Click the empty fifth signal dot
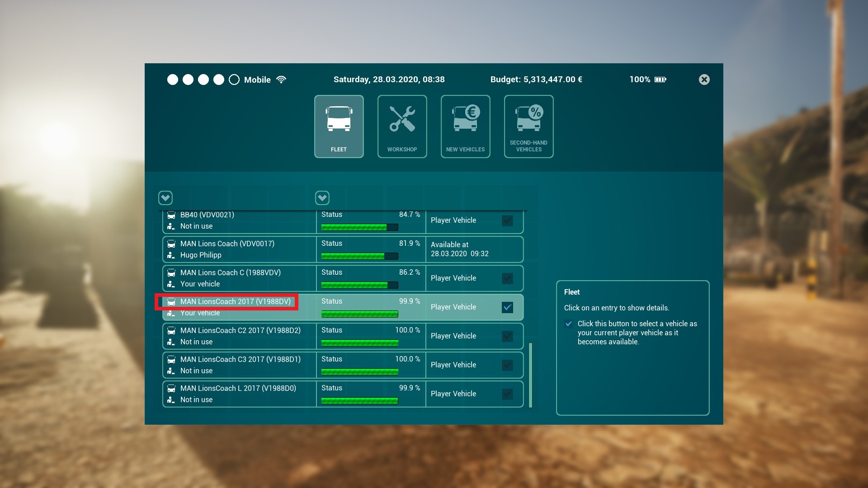The height and width of the screenshot is (488, 868). pos(234,80)
